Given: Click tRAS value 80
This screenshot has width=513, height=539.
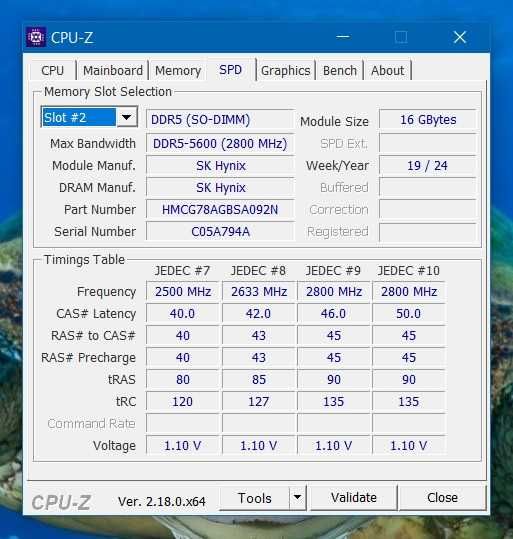Looking at the screenshot, I should pyautogui.click(x=183, y=380).
